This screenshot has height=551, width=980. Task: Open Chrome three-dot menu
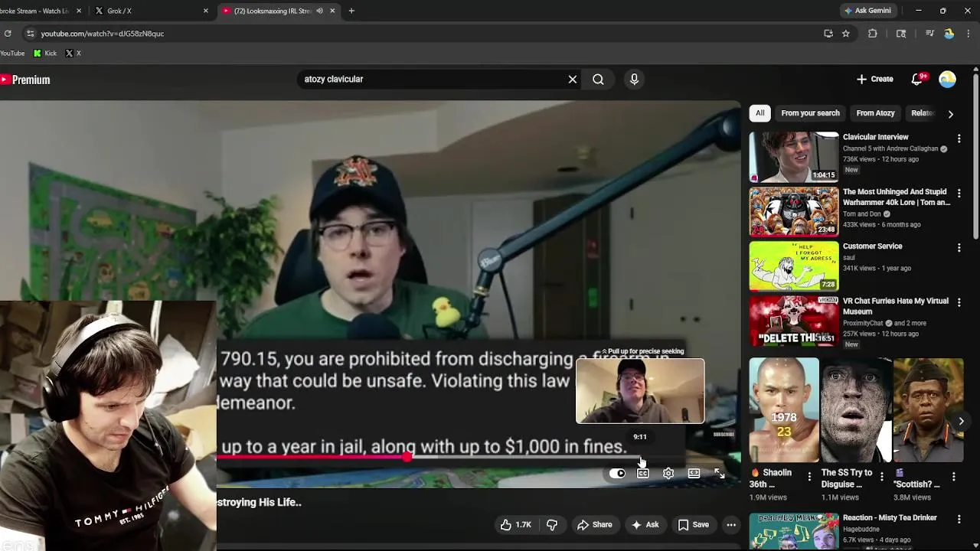(969, 34)
